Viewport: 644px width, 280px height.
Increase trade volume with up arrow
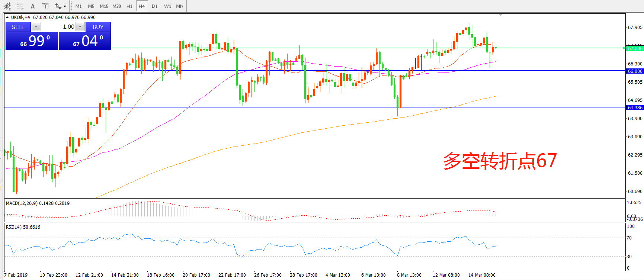pos(80,27)
